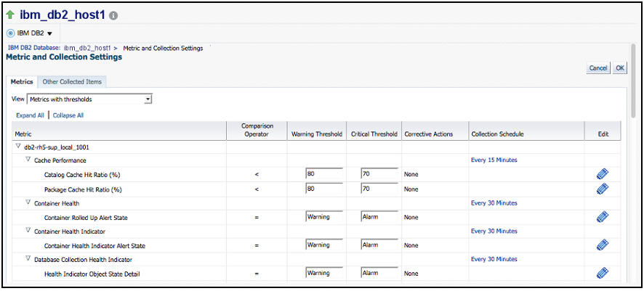This screenshot has height=291, width=644.
Task: Click the IBM DB2 target icon
Action: [x=11, y=33]
